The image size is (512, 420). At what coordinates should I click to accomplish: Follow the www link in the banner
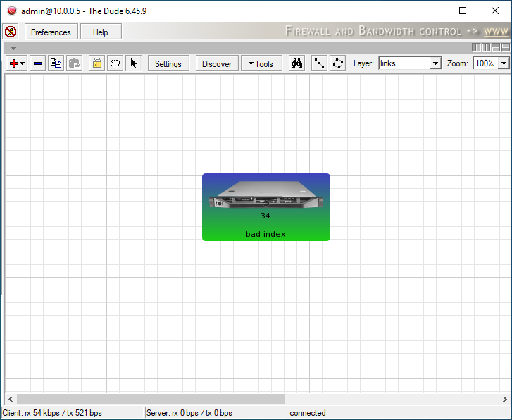pos(496,31)
